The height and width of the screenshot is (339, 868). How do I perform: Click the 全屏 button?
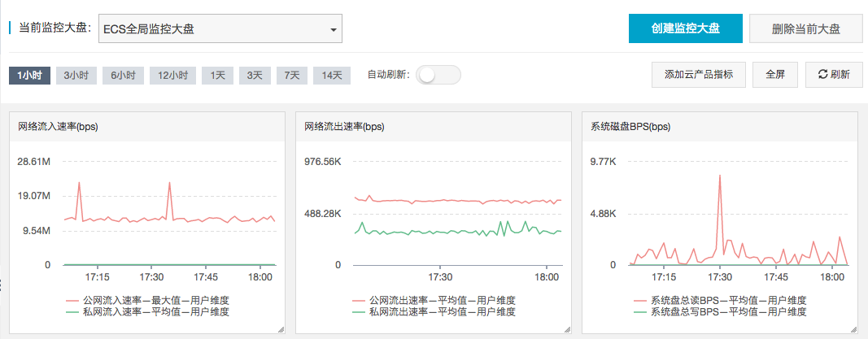775,75
